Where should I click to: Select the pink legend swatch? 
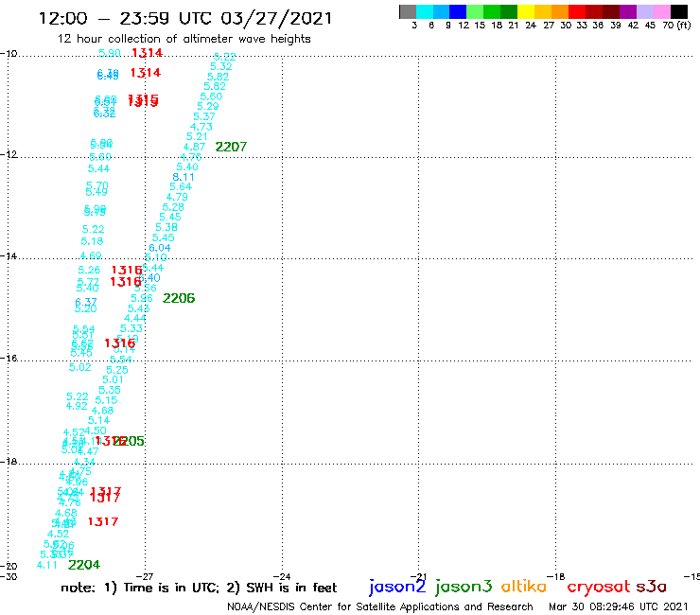tap(661, 11)
